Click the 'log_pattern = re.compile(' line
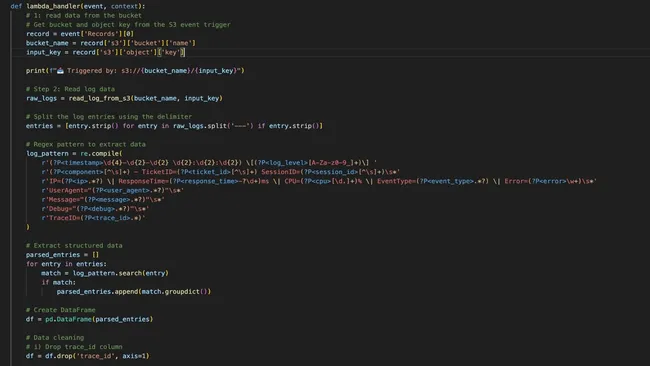 (74, 153)
